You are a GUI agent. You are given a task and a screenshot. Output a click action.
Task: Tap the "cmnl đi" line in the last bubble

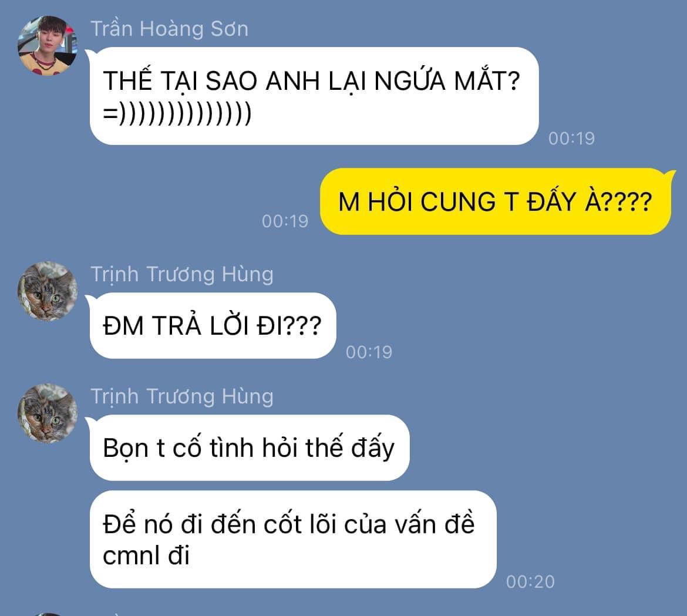coord(146,556)
